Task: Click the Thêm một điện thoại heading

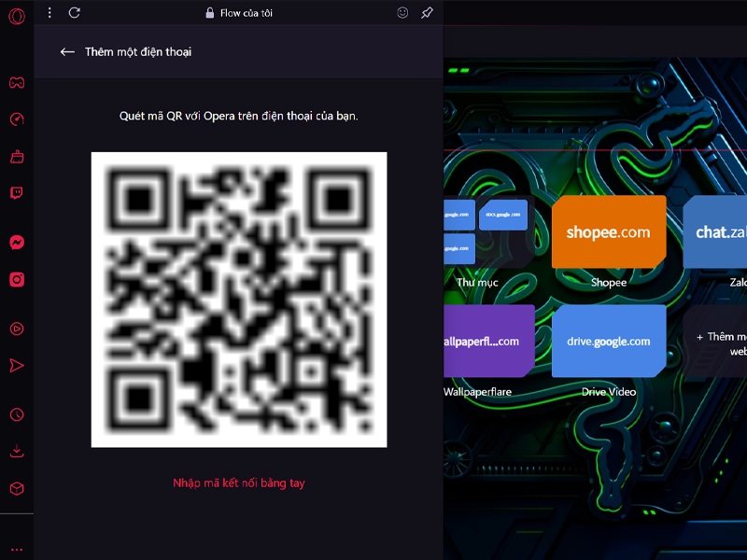Action: [x=138, y=52]
